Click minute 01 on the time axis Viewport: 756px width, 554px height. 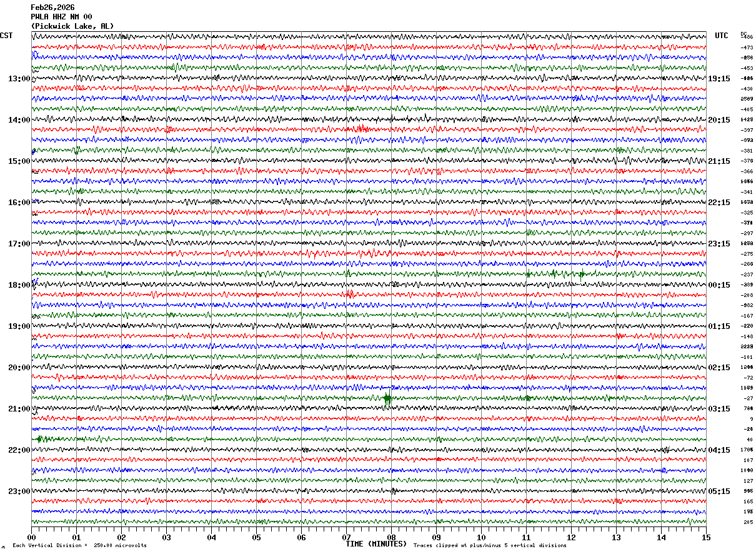click(76, 537)
